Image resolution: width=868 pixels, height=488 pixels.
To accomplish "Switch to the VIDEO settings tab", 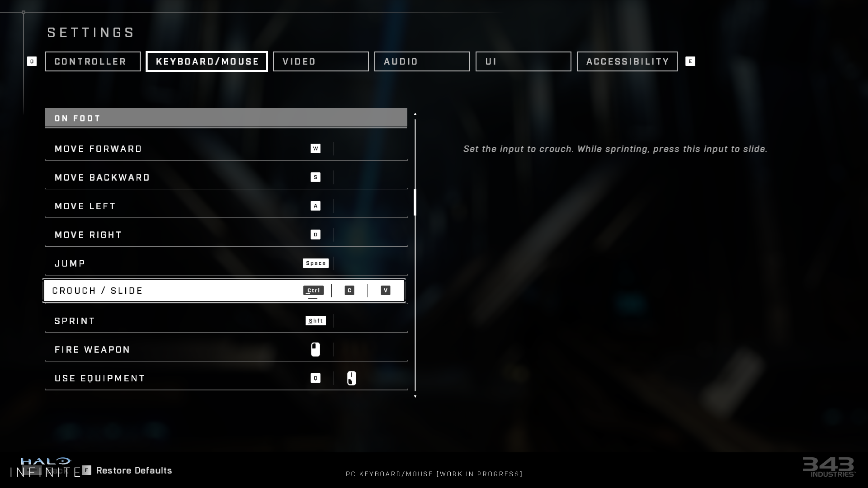I will [x=321, y=61].
